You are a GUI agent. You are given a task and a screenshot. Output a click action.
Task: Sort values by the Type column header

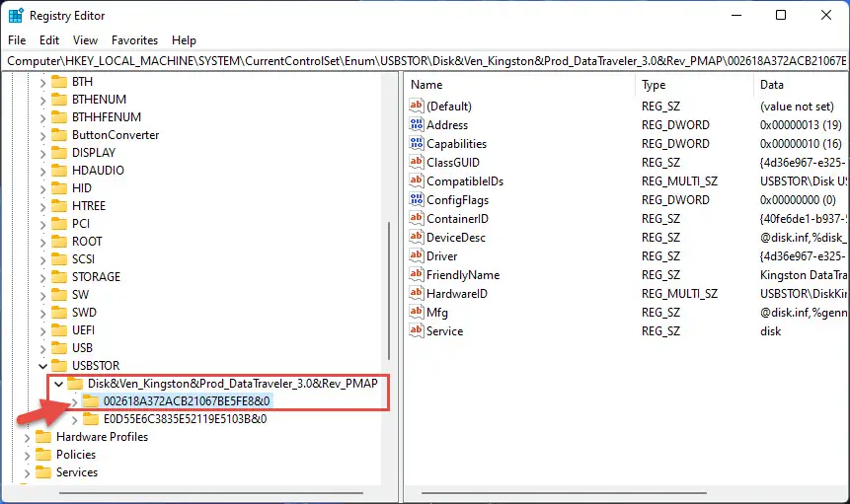694,85
